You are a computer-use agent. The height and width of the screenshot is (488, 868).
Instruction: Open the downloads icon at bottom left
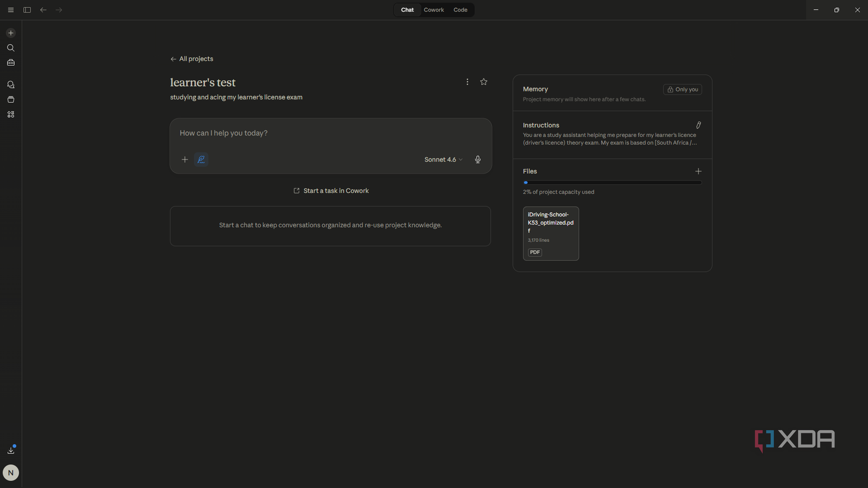tap(11, 450)
